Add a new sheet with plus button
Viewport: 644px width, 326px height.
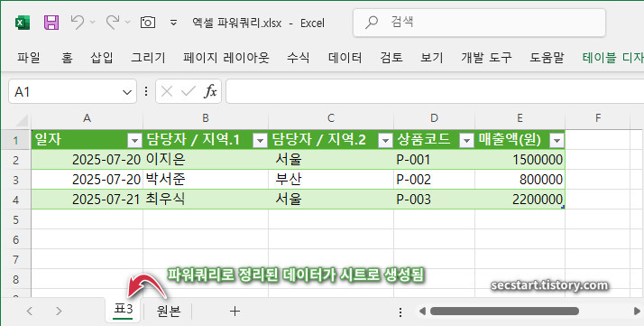pos(235,312)
